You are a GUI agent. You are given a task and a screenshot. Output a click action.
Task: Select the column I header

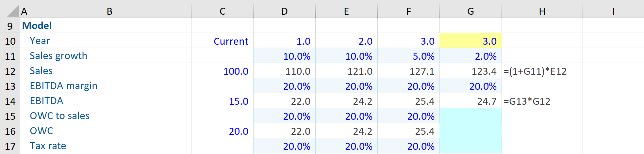(613, 11)
